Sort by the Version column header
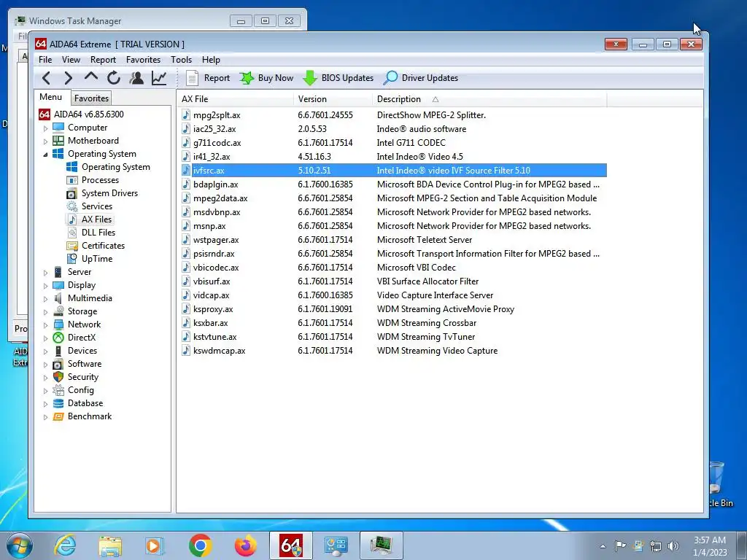Viewport: 747px width, 560px height. click(x=333, y=99)
